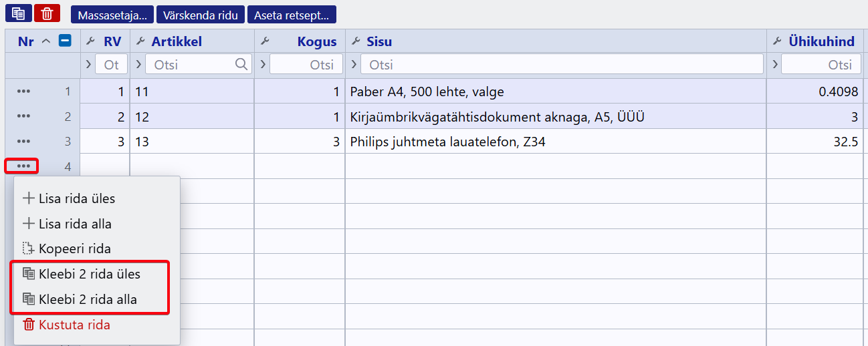Click the Sisu column search field
This screenshot has height=346, width=868.
pyautogui.click(x=562, y=65)
